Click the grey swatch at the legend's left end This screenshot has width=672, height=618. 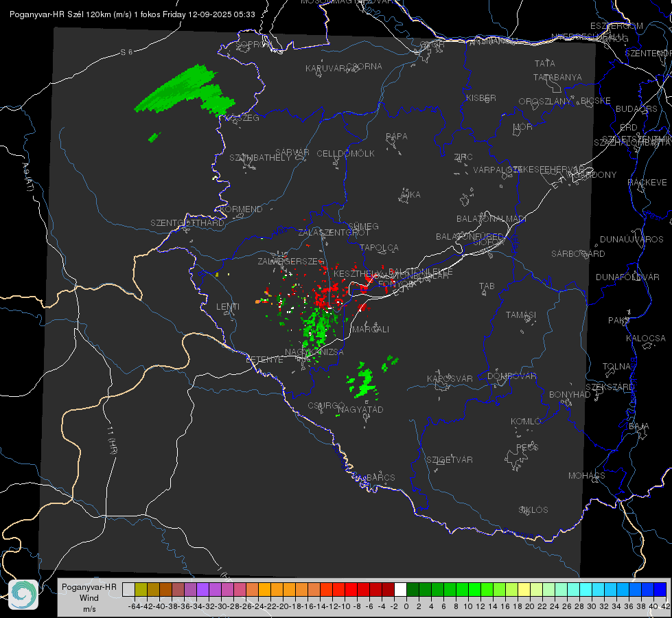(x=128, y=589)
